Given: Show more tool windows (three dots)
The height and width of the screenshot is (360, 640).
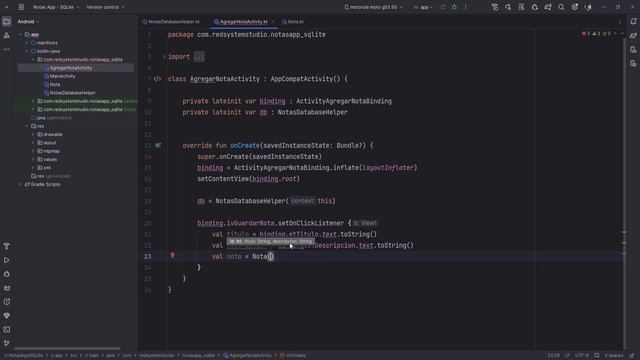Looking at the screenshot, I should pos(7,49).
